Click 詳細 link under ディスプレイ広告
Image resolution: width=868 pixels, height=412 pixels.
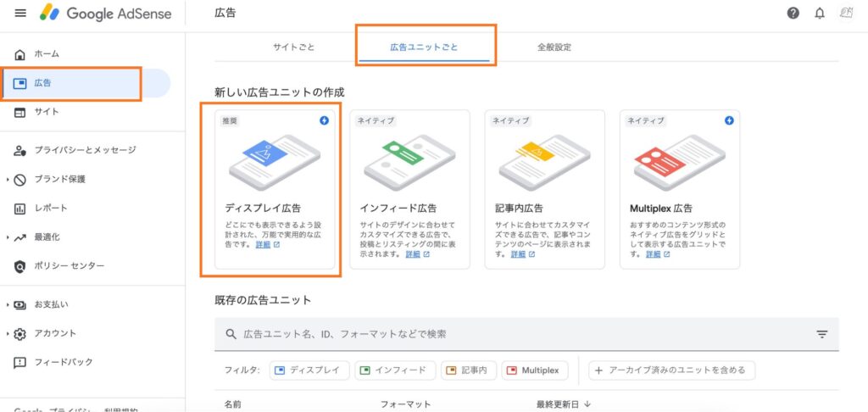(x=263, y=245)
